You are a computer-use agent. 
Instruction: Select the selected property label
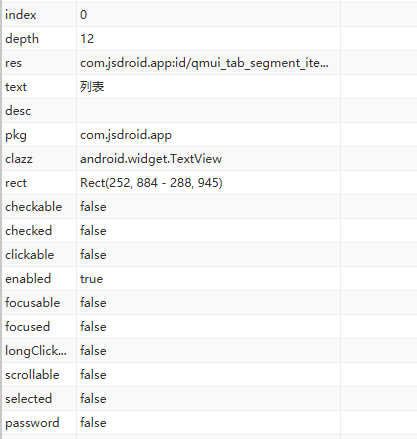(x=28, y=399)
